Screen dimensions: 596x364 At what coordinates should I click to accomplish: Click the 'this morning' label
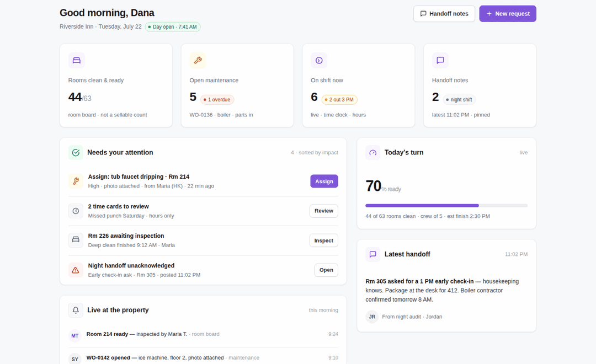323,311
